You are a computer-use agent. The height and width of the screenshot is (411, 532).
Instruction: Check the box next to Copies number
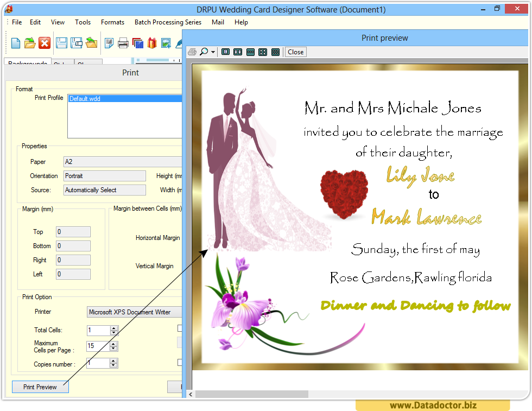click(179, 361)
